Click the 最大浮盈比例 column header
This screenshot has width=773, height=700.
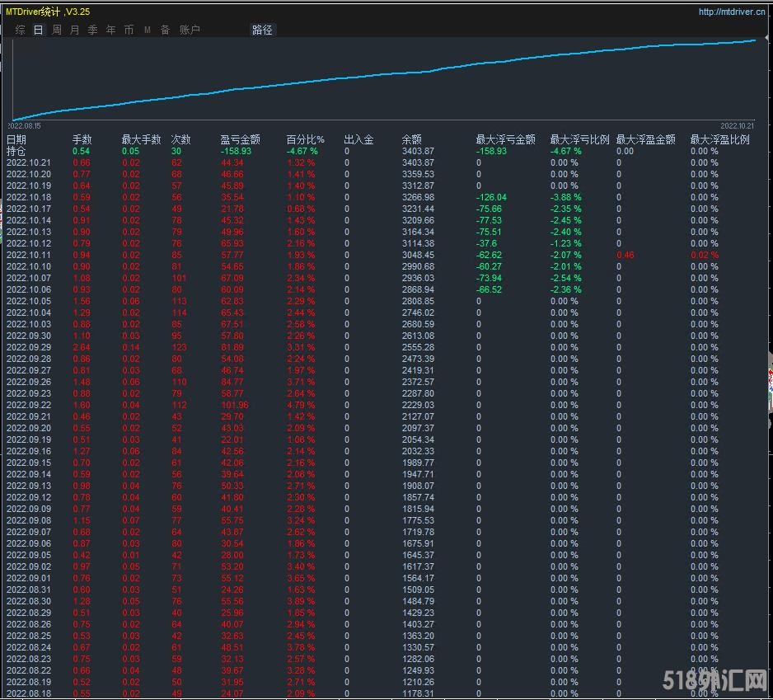point(719,139)
